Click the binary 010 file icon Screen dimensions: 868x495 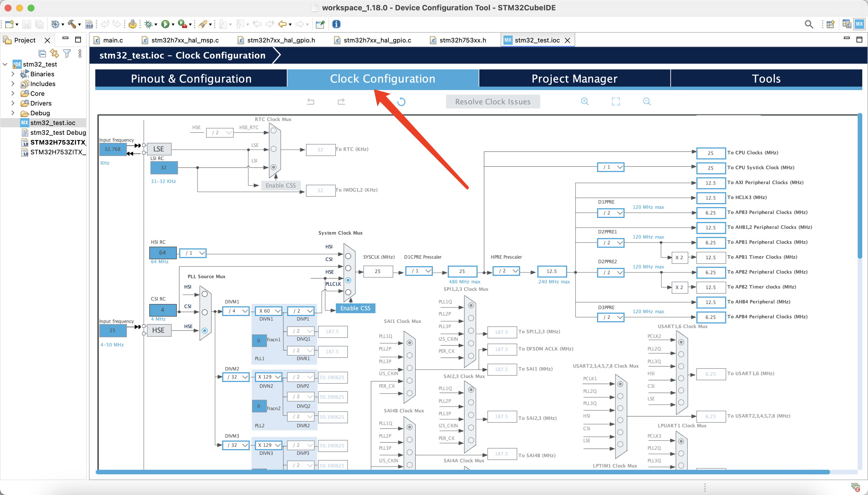(89, 24)
